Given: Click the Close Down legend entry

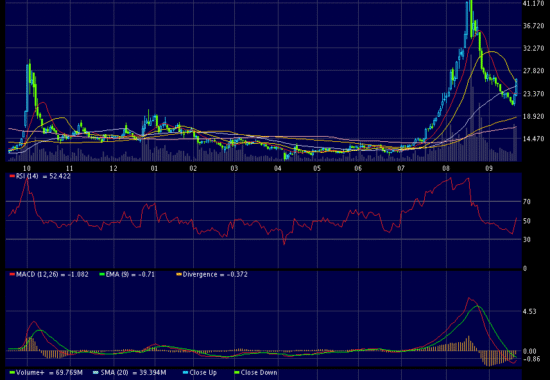Looking at the screenshot, I should pos(256,372).
